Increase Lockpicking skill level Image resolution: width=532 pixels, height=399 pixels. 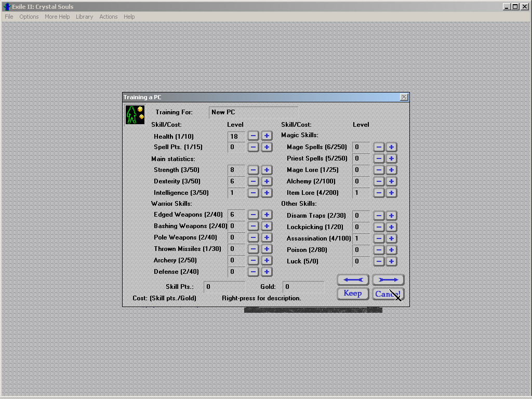[x=391, y=227]
